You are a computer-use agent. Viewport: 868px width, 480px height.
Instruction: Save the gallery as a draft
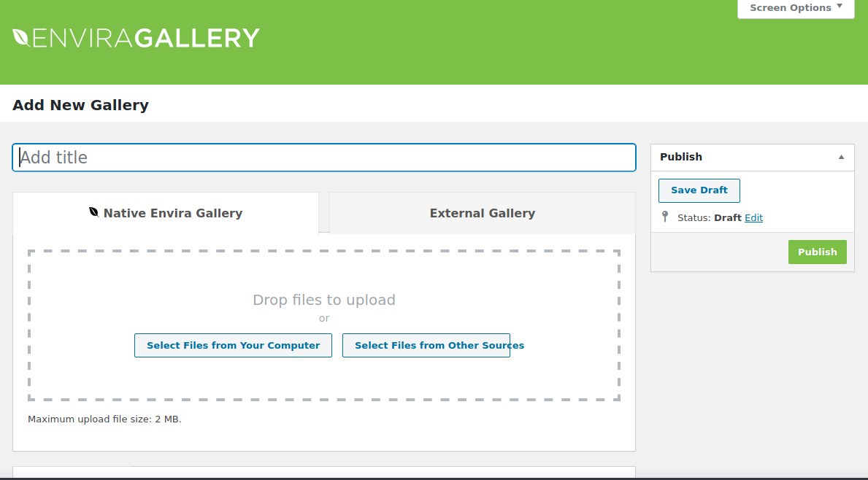[699, 190]
